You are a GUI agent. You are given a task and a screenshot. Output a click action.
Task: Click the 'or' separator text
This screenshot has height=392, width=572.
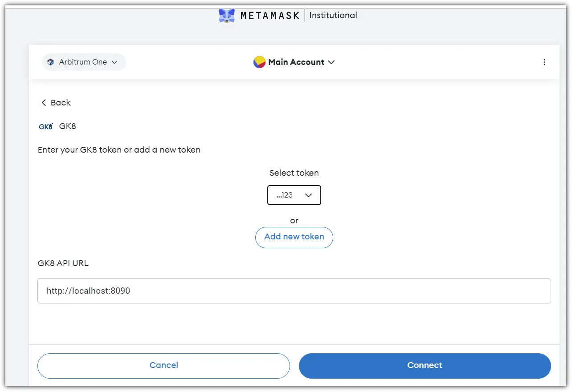[x=294, y=221]
